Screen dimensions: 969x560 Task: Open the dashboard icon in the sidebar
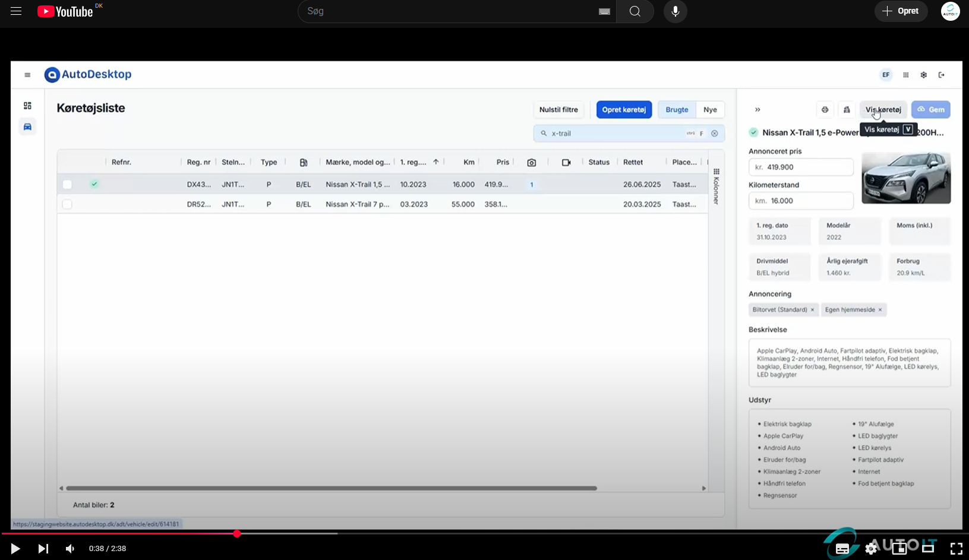[27, 106]
